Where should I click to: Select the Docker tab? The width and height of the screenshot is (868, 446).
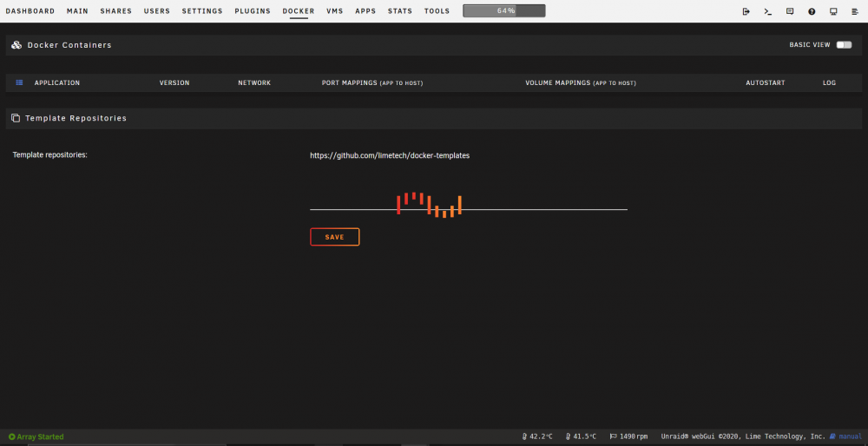[x=299, y=11]
